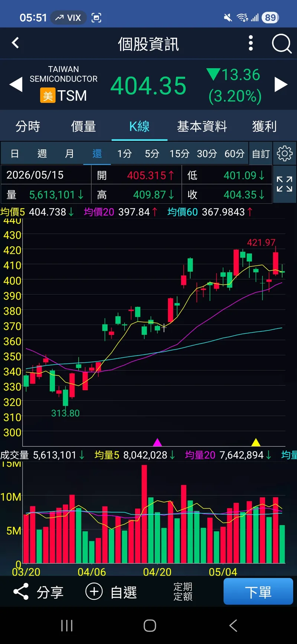Open the 基本資料 tab
The image size is (297, 644).
(202, 126)
